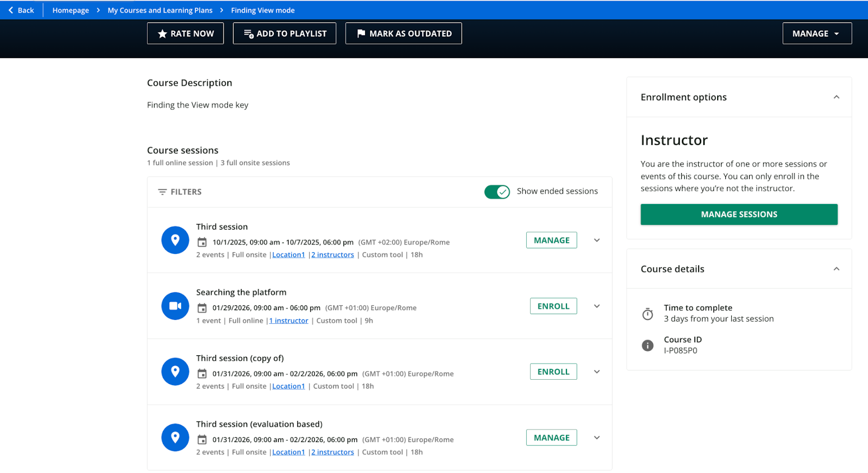Toggle off Show ended sessions switch

(x=497, y=192)
